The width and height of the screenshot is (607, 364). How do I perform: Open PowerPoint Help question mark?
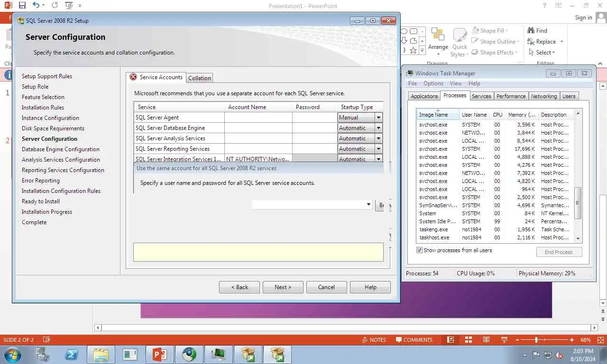tap(545, 5)
